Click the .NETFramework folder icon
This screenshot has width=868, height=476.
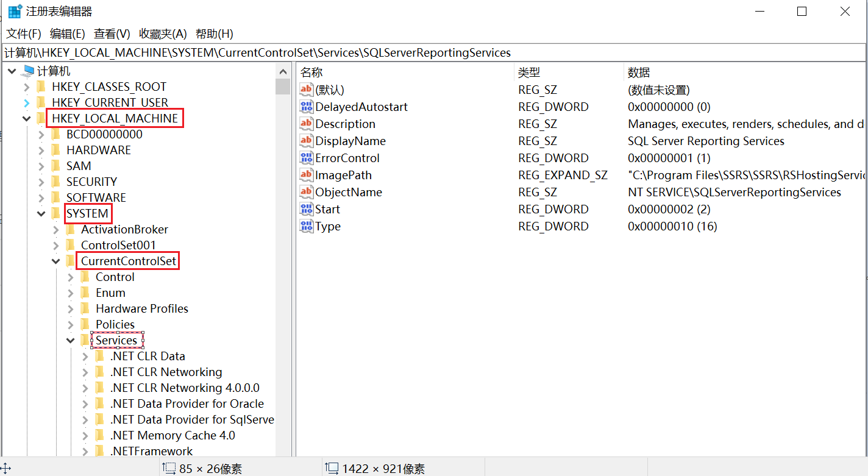pyautogui.click(x=100, y=451)
